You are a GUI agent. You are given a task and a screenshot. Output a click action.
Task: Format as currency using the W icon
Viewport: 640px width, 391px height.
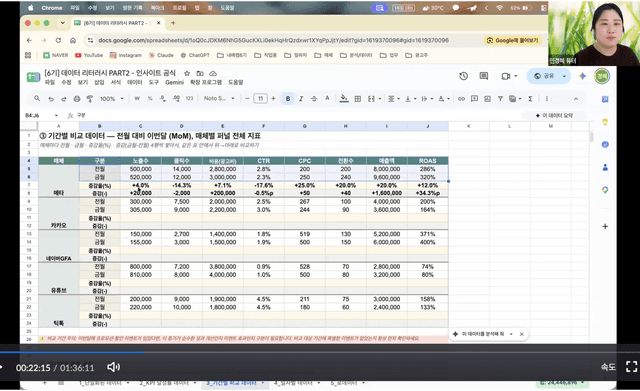pos(137,98)
